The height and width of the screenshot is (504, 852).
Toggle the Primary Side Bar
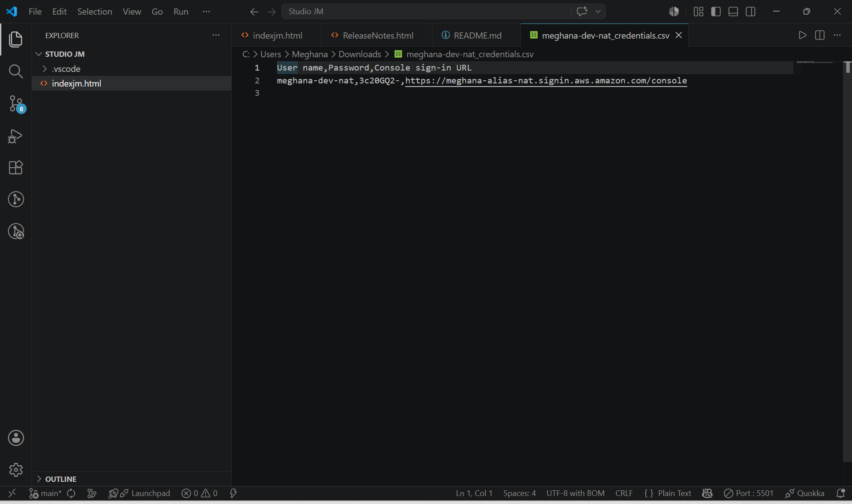(x=716, y=12)
